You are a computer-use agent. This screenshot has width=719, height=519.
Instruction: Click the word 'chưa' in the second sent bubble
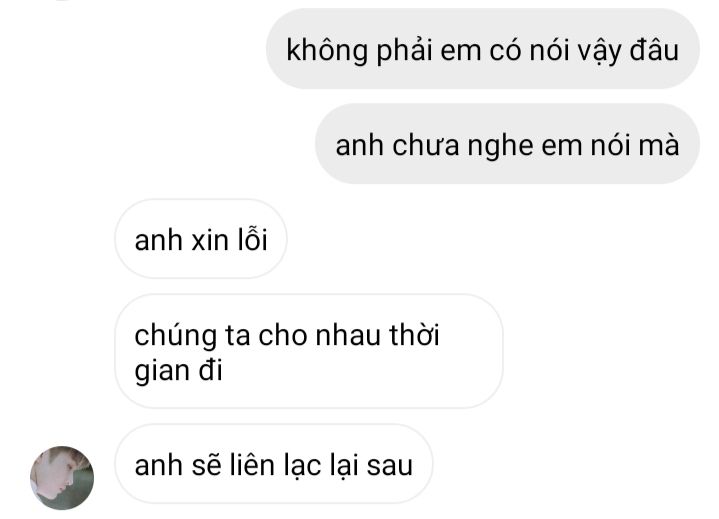coord(426,145)
